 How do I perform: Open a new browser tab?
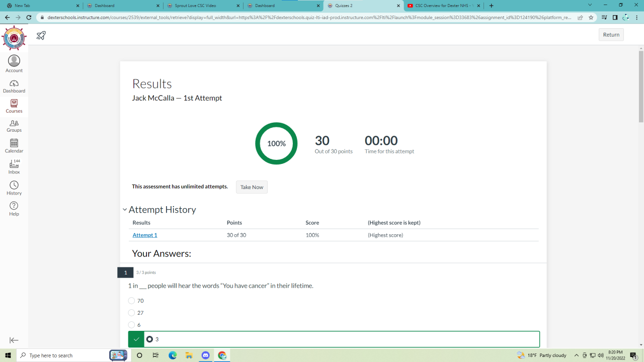pyautogui.click(x=492, y=6)
